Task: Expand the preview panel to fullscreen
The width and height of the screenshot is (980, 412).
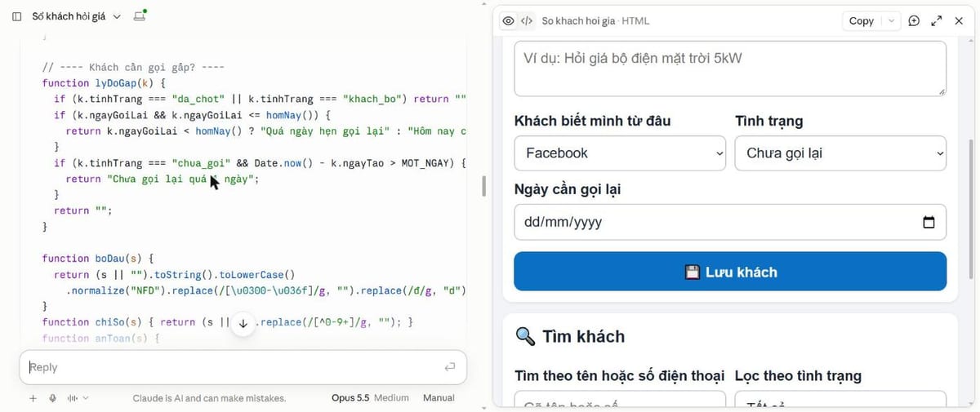Action: point(937,21)
